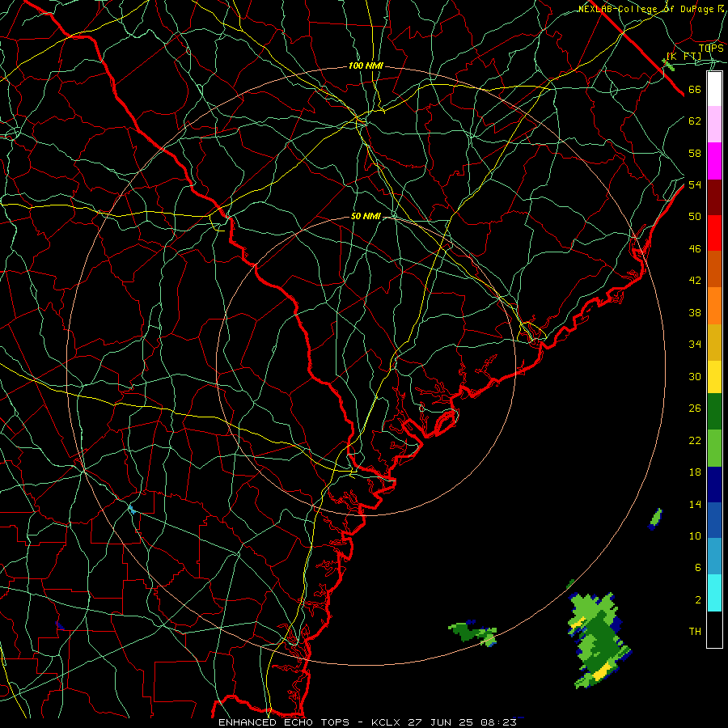This screenshot has width=728, height=728.
Task: Click the black TH legend swatch
Action: (714, 629)
